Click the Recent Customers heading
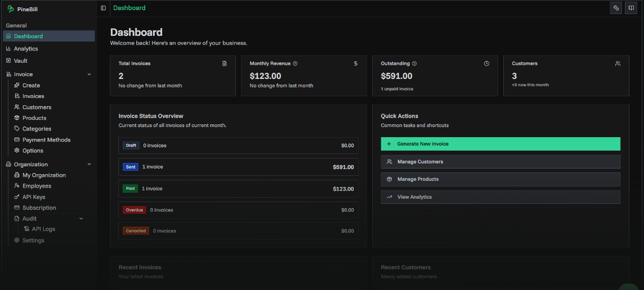This screenshot has height=290, width=644. [x=405, y=268]
